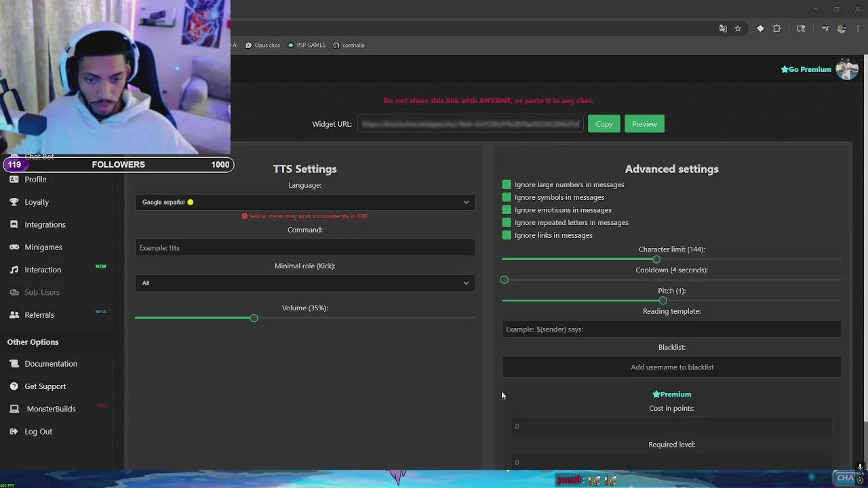Click the MonsterBuilds sidebar link
The width and height of the screenshot is (868, 488).
pos(51,409)
